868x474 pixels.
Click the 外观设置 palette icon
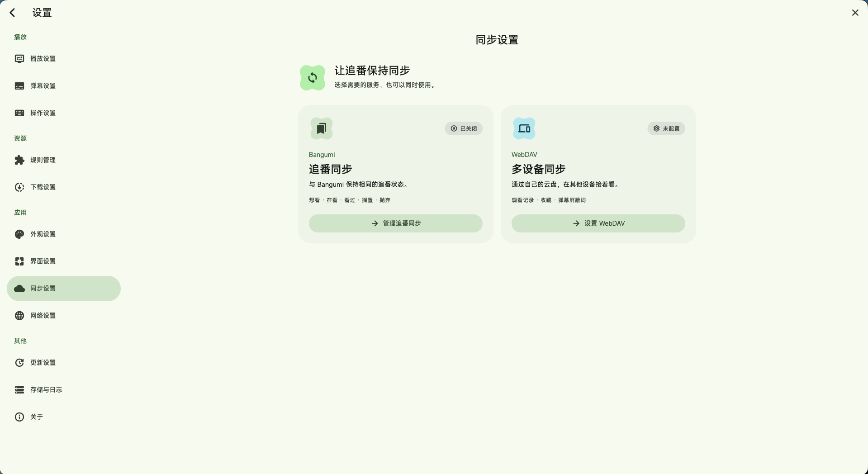(x=19, y=234)
